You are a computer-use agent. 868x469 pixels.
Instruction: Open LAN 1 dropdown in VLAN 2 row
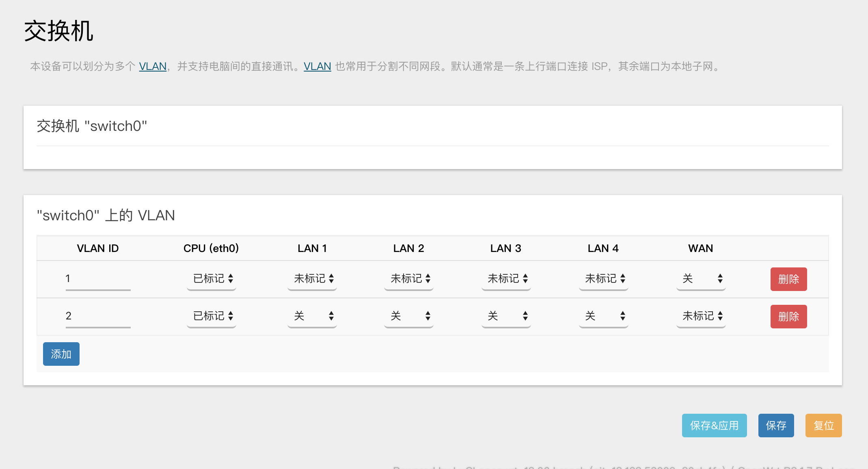pyautogui.click(x=312, y=316)
